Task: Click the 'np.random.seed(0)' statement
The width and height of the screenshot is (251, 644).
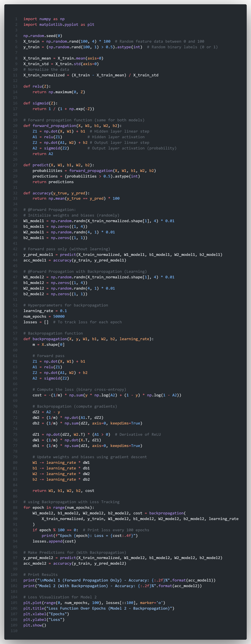Action: point(43,36)
